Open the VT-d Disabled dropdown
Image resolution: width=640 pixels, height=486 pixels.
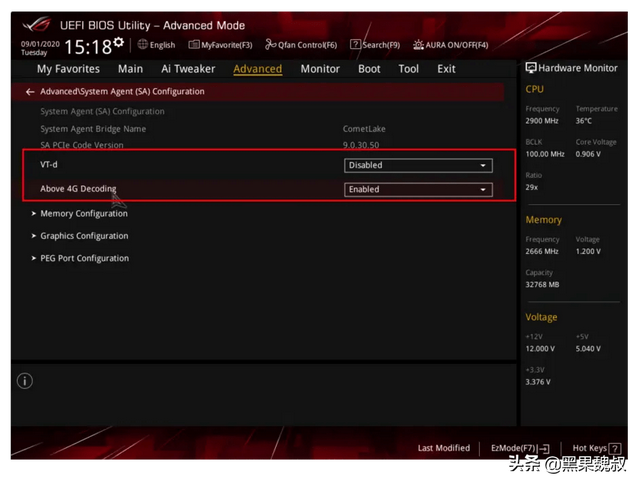click(x=418, y=165)
